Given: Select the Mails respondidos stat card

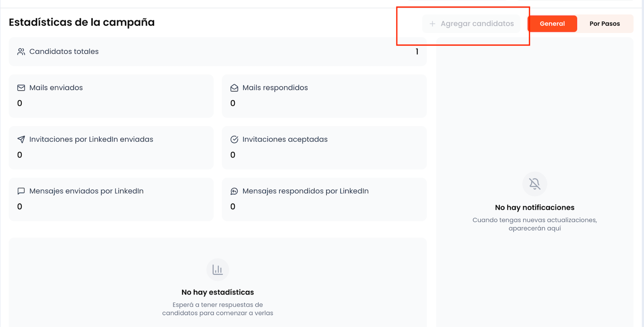Looking at the screenshot, I should click(324, 96).
